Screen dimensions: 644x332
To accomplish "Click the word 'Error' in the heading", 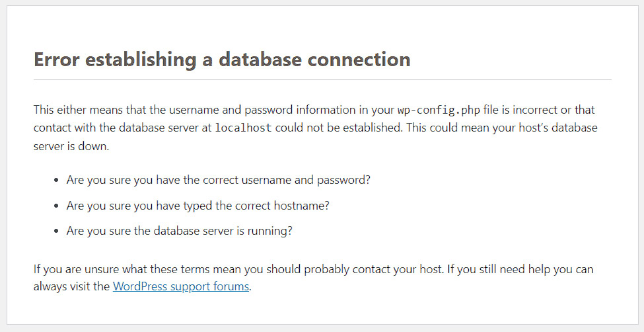I will point(56,60).
